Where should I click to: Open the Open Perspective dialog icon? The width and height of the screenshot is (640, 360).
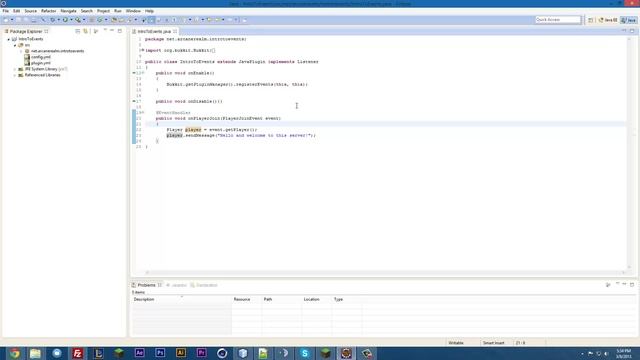pos(590,20)
